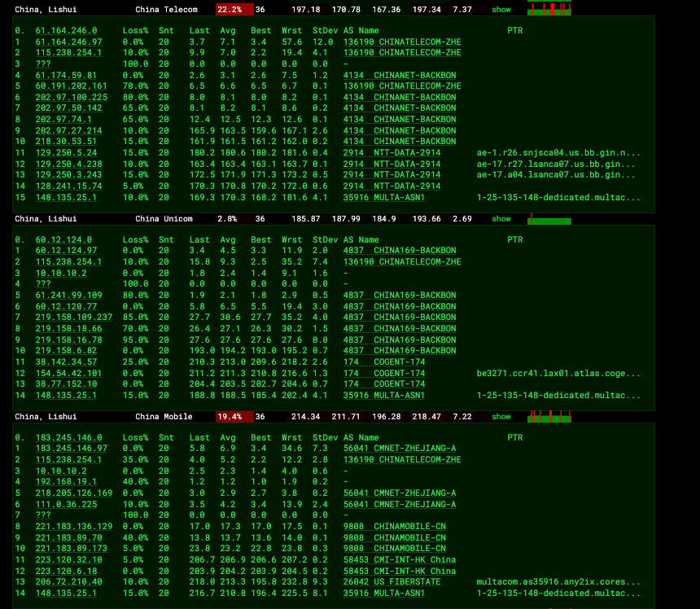Open IP address 202.97.50.142

[x=68, y=107]
